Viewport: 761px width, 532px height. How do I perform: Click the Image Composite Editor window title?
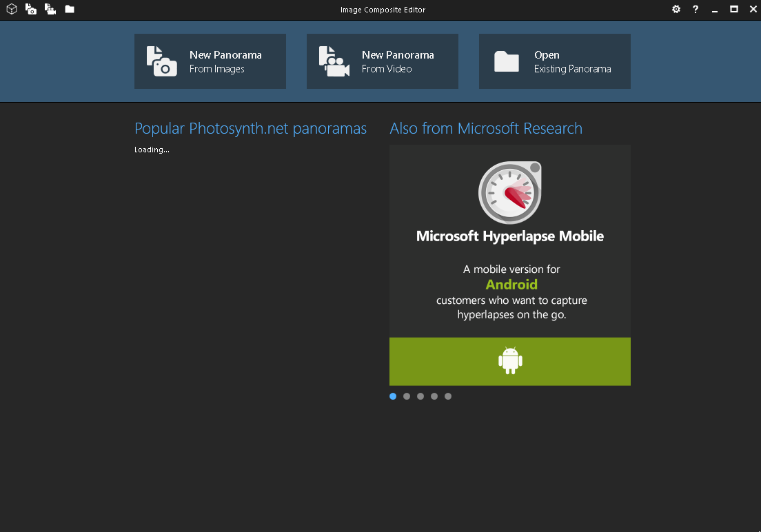tap(383, 10)
